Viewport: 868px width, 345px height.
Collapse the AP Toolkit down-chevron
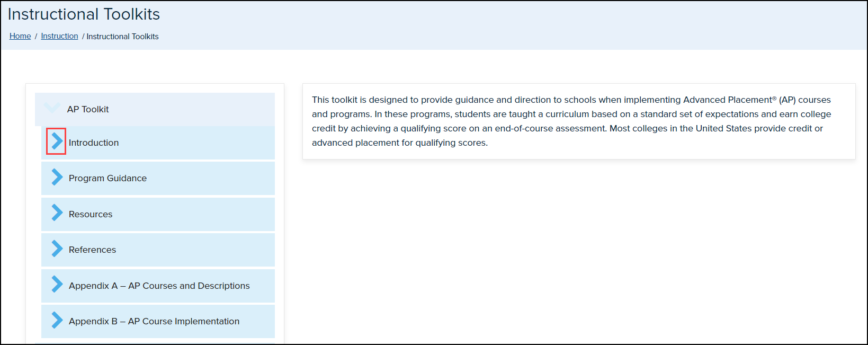[x=52, y=108]
